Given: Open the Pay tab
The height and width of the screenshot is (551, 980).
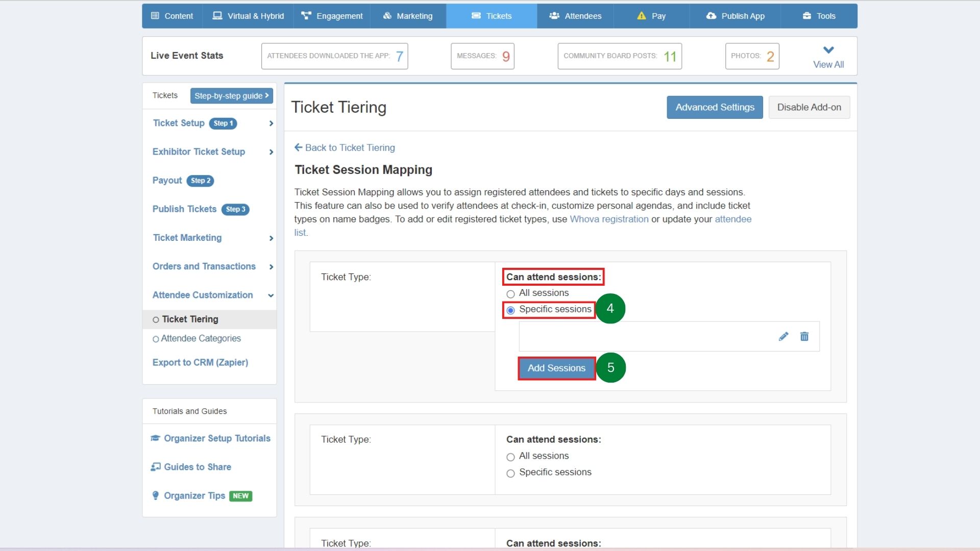Looking at the screenshot, I should (651, 16).
